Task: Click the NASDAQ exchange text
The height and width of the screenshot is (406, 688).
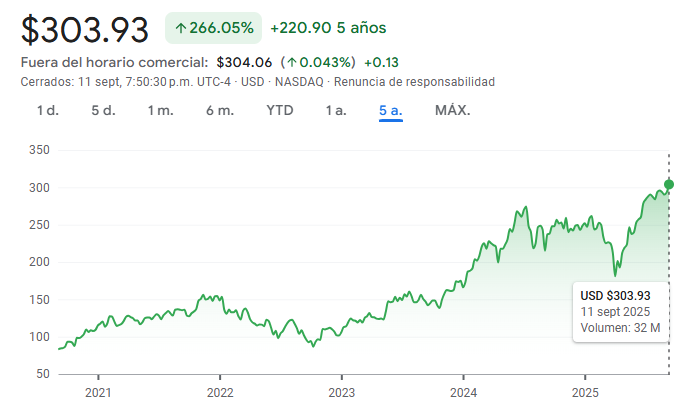Action: tap(299, 82)
